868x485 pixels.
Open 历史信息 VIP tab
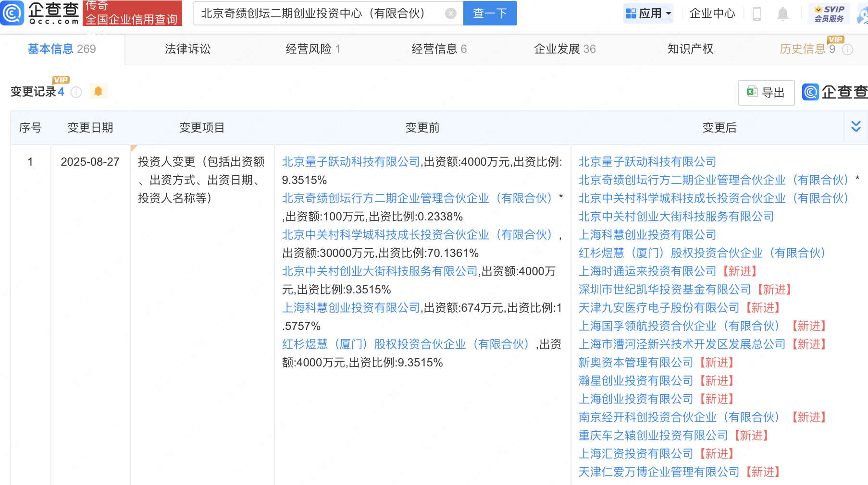pyautogui.click(x=807, y=49)
